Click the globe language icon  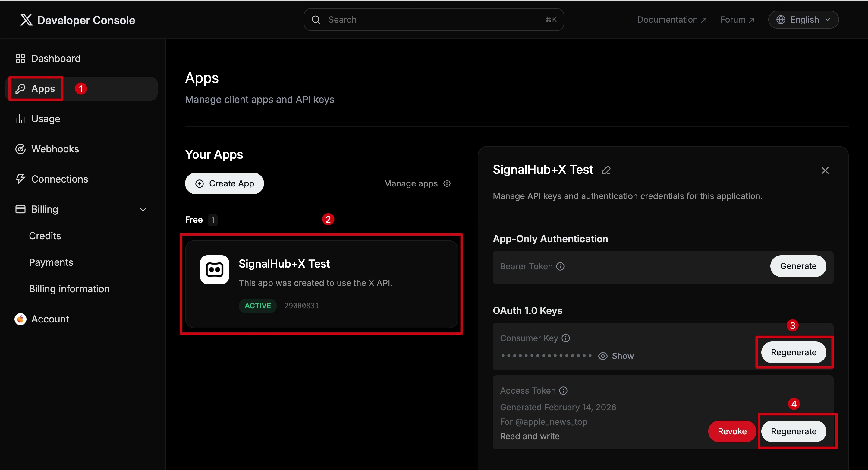pos(781,20)
